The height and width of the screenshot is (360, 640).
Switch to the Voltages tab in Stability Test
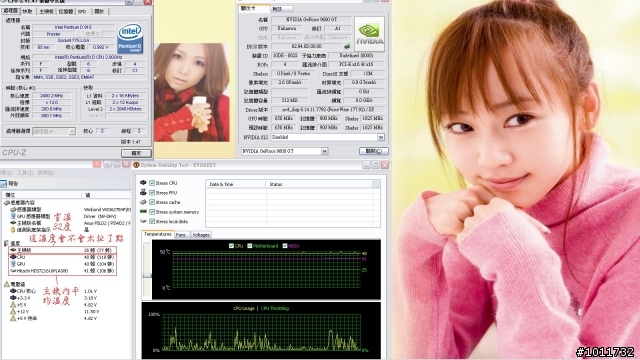coord(200,235)
